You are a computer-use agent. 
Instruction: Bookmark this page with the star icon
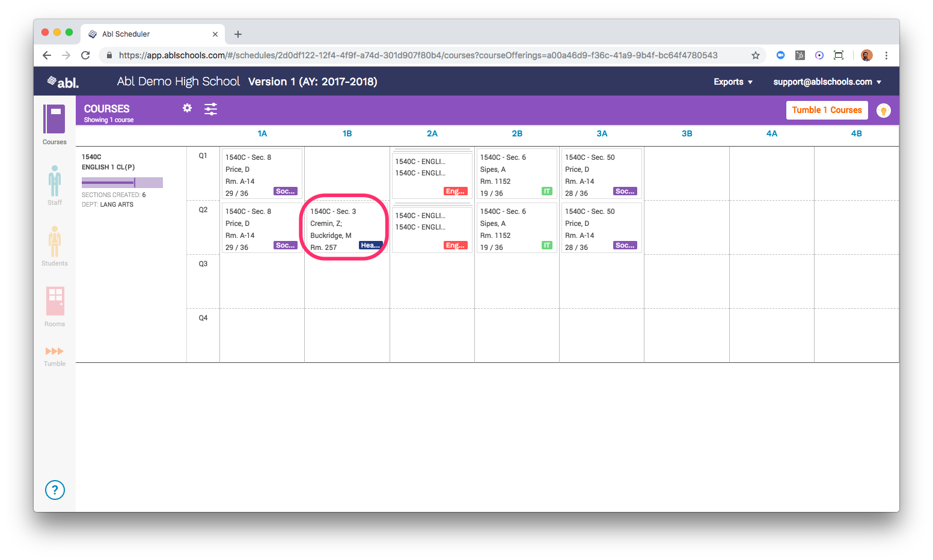756,55
